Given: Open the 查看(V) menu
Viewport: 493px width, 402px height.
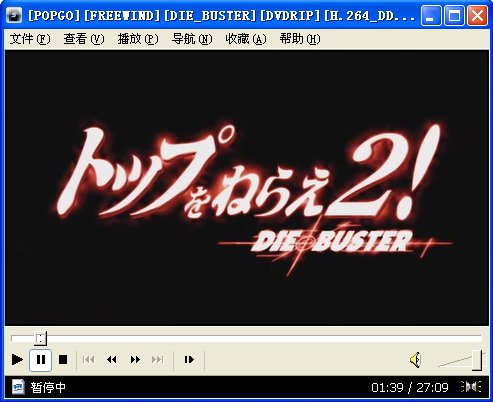Looking at the screenshot, I should coord(84,39).
